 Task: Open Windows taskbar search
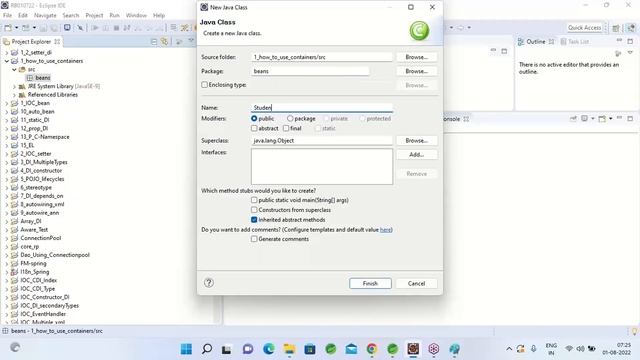[207, 349]
